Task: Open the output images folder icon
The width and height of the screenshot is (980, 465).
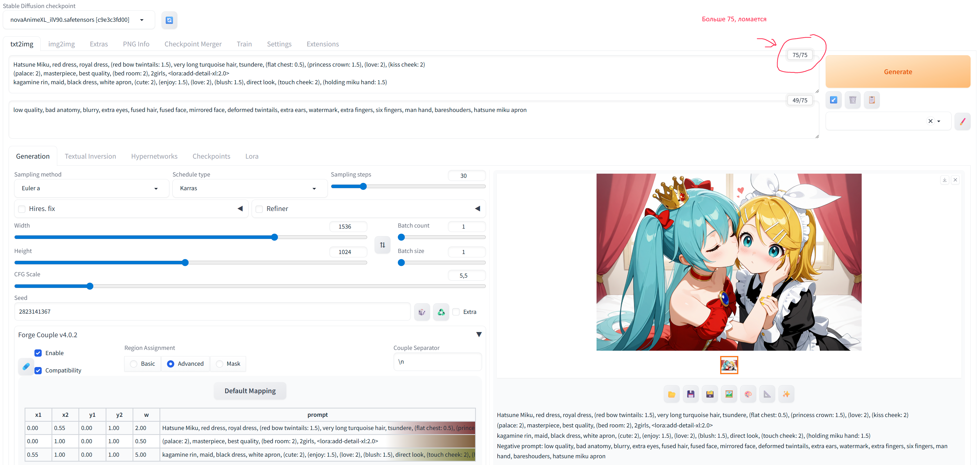Action: [x=671, y=394]
